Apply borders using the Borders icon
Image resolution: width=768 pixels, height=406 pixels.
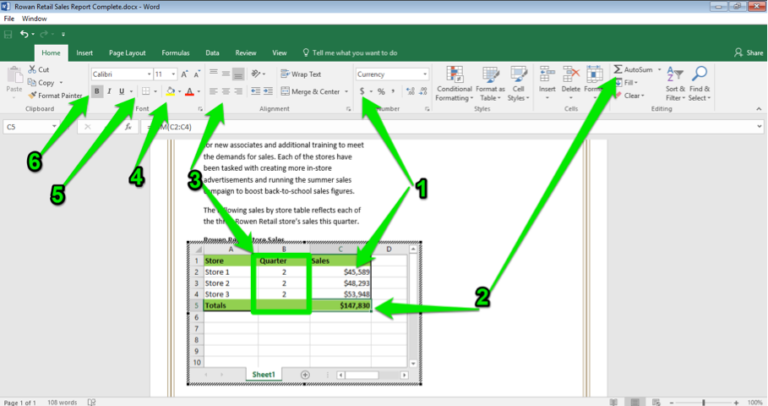146,91
